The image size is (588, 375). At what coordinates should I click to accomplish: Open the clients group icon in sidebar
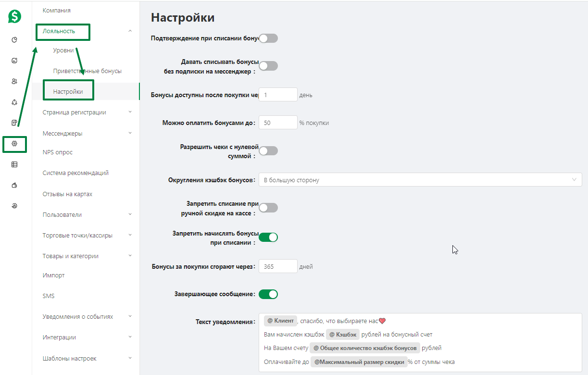(x=14, y=81)
